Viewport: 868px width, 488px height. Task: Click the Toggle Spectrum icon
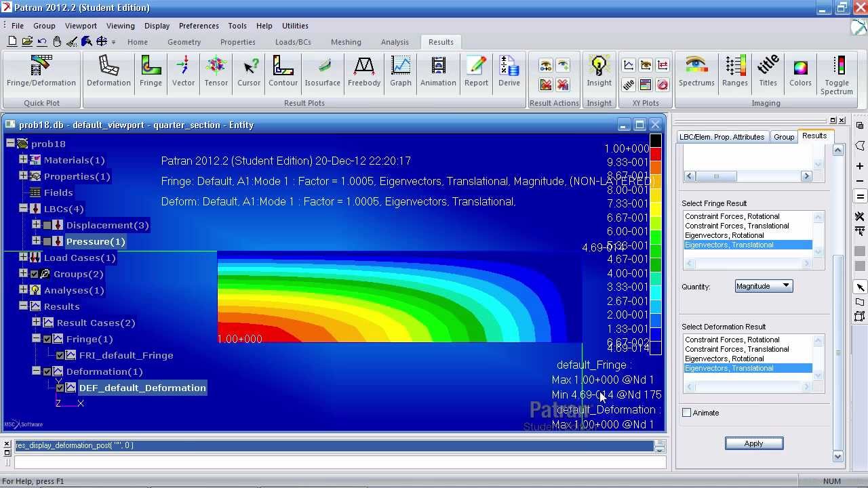coord(837,75)
